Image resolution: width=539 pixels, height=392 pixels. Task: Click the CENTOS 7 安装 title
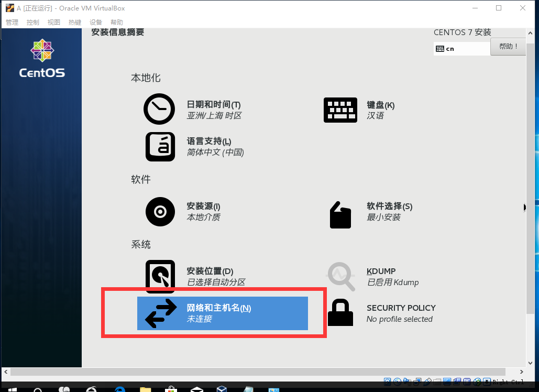[463, 32]
